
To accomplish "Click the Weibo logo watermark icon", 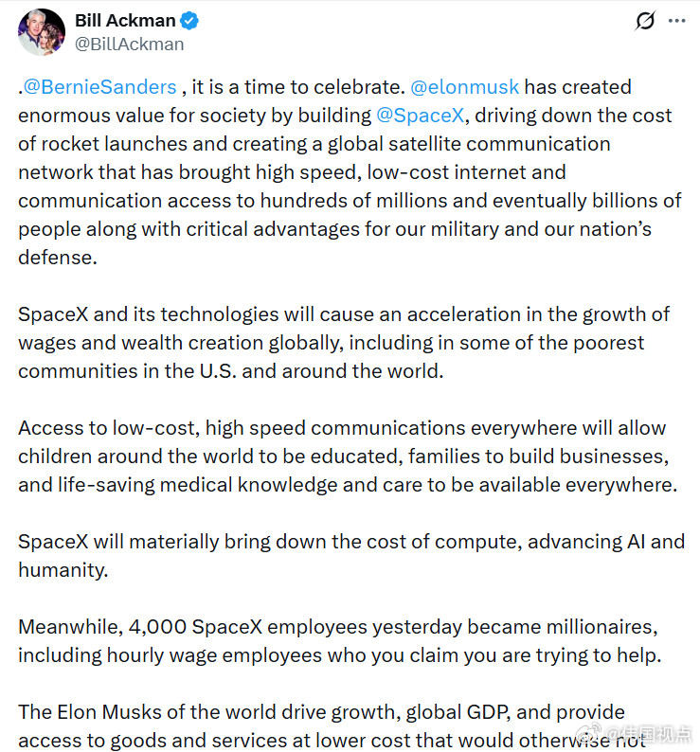I will click(589, 732).
